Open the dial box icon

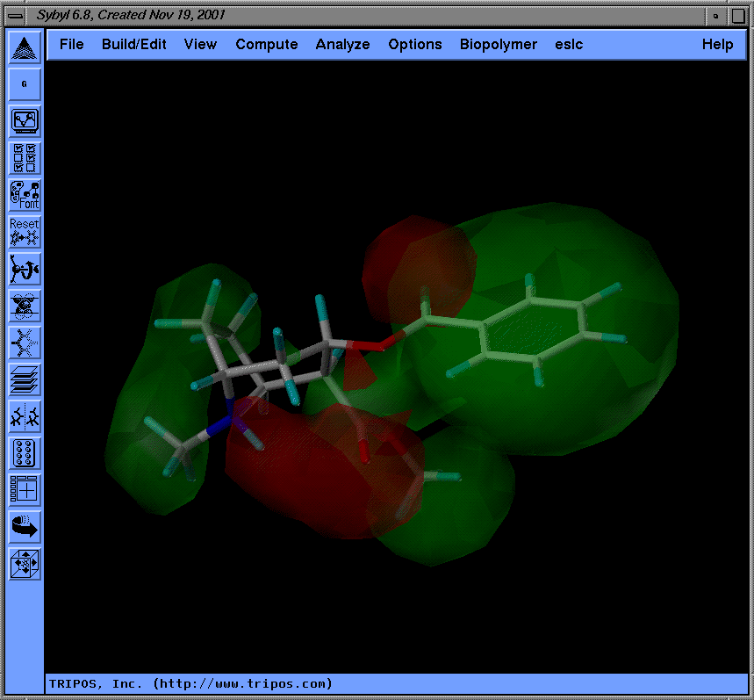tap(24, 453)
